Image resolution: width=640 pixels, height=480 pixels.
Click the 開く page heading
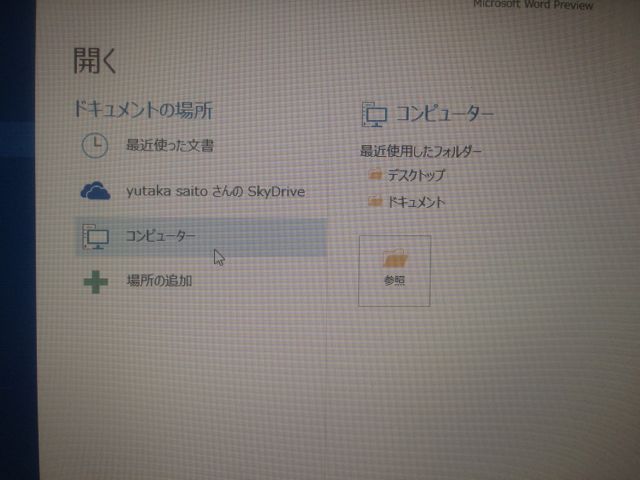[x=95, y=60]
